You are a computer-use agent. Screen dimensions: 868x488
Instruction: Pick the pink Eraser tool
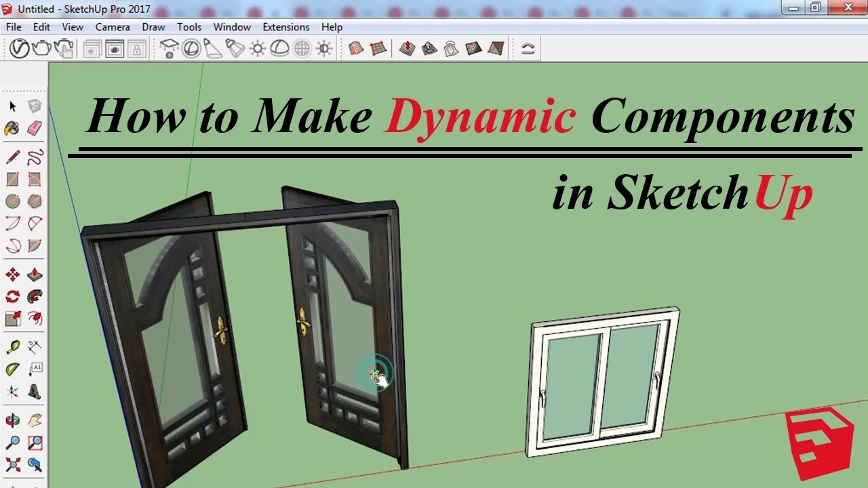[35, 128]
